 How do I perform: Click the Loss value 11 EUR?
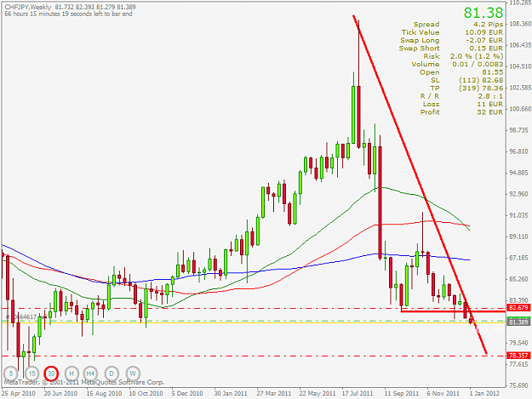[x=490, y=104]
